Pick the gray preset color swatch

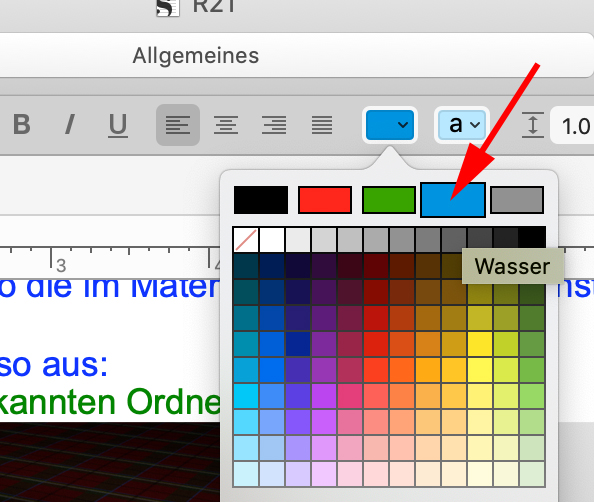517,200
